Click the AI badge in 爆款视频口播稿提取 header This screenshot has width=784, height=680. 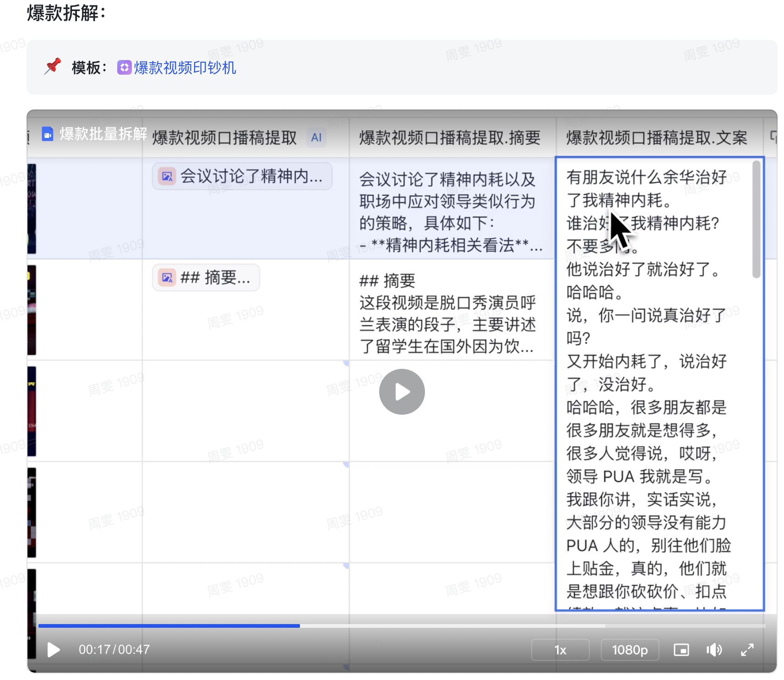(x=316, y=137)
